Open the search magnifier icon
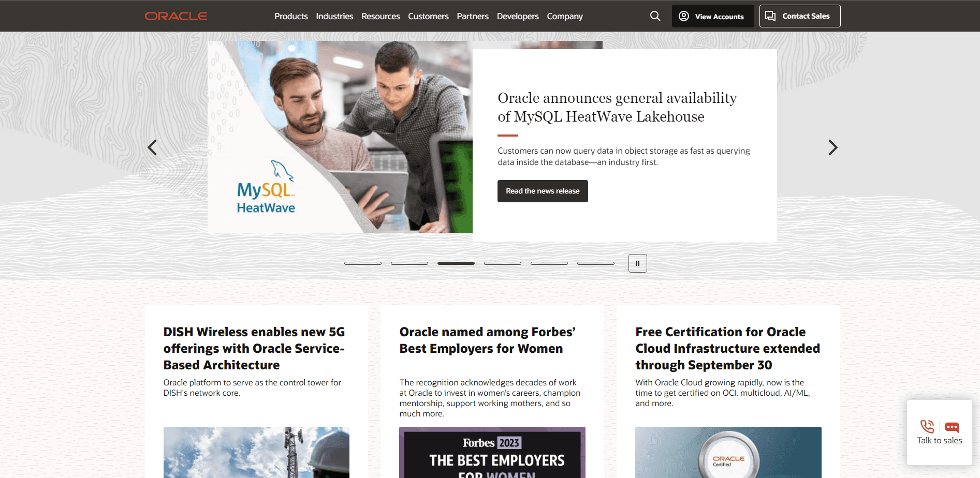980x478 pixels. point(655,16)
